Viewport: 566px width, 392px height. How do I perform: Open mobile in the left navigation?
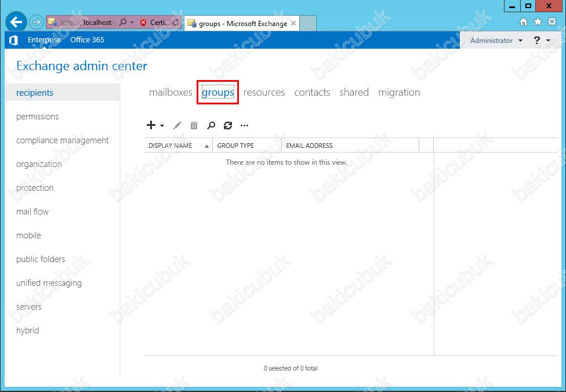pyautogui.click(x=28, y=235)
